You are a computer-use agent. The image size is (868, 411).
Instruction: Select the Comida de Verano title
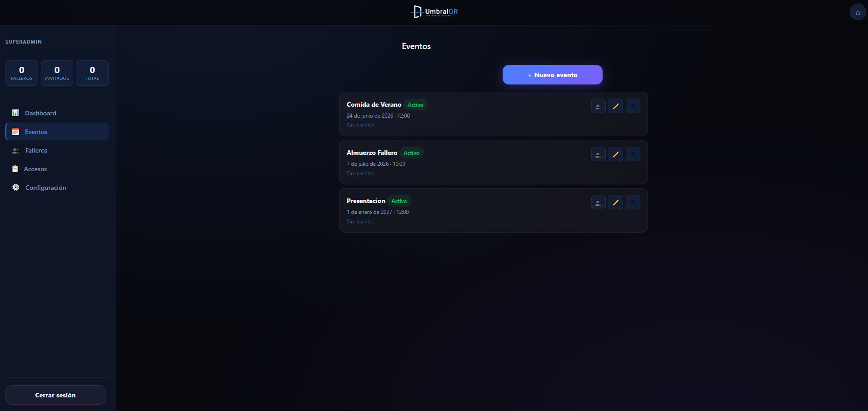pyautogui.click(x=374, y=105)
